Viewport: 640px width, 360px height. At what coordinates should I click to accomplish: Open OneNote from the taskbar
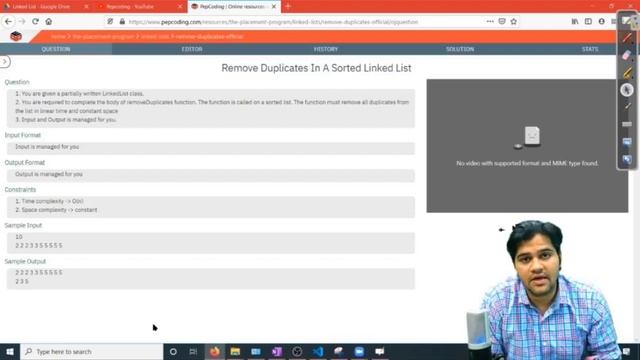(277, 351)
